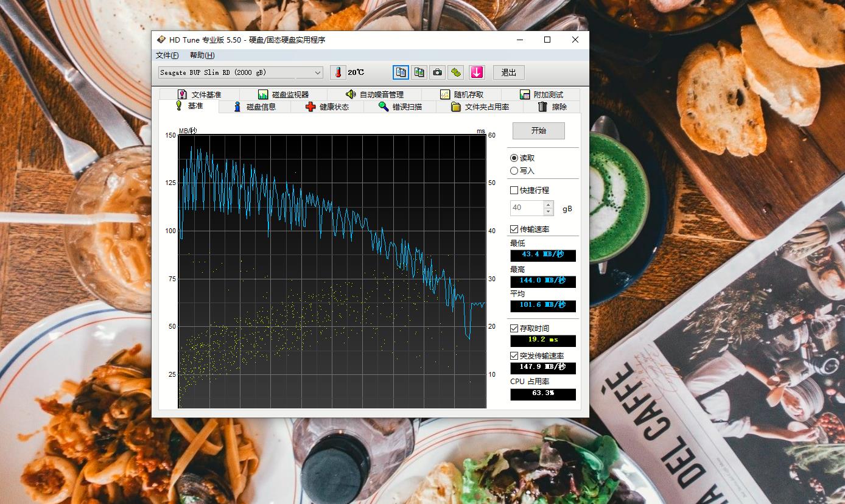Open 错误扫描 via its magnifier icon
This screenshot has height=504, width=845.
pos(382,107)
